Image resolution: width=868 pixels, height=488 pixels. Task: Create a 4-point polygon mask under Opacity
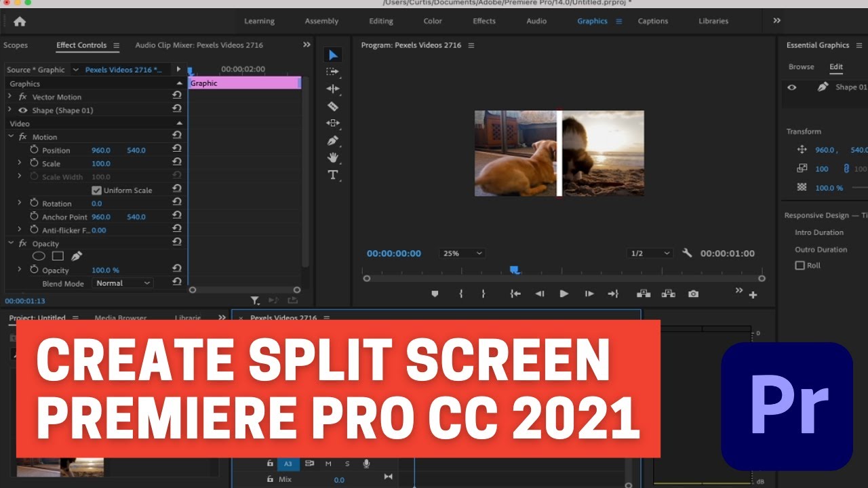pyautogui.click(x=58, y=256)
